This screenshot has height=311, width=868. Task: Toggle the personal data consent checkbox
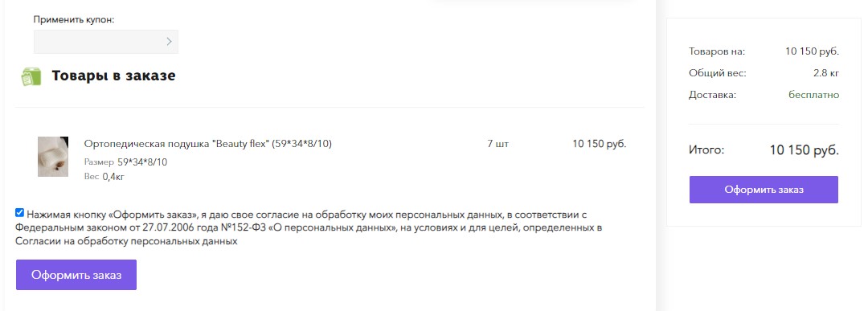click(20, 212)
